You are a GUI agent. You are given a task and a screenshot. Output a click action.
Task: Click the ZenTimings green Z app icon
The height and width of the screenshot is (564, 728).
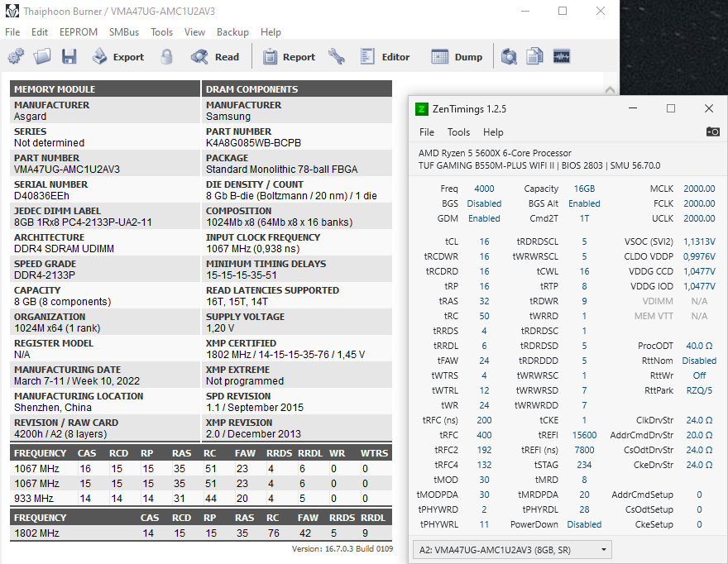pos(421,109)
